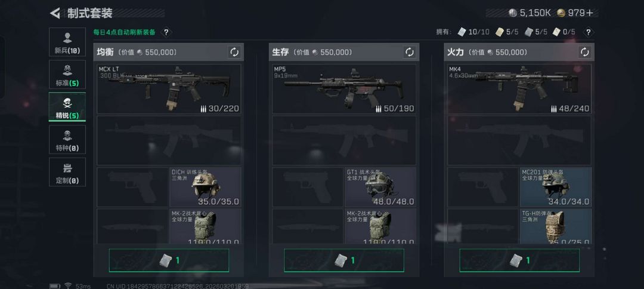The height and width of the screenshot is (289, 644).
Task: Refresh the 生存 loadout set
Action: coord(410,52)
